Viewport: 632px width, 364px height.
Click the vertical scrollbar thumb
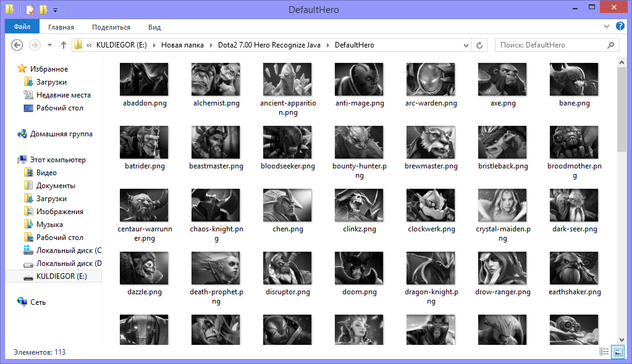click(621, 110)
